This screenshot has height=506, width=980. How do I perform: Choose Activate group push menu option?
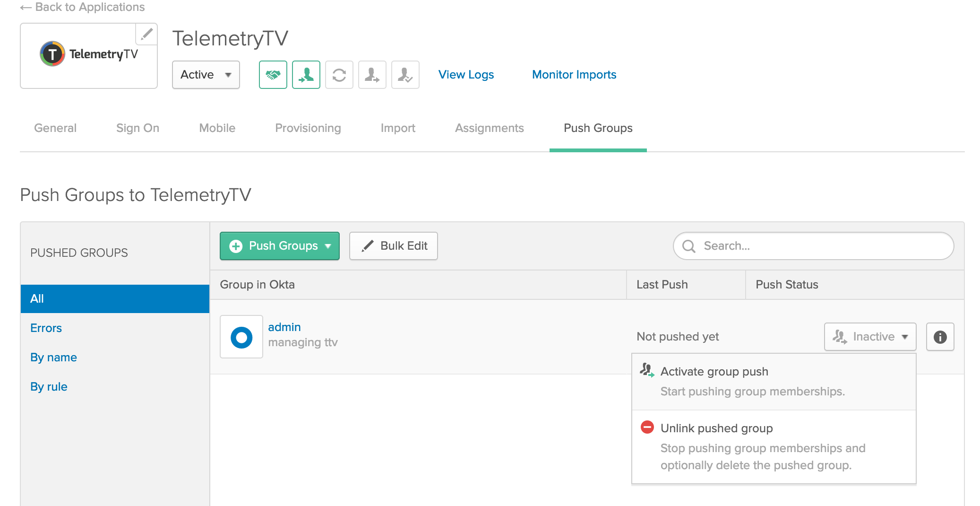click(774, 381)
